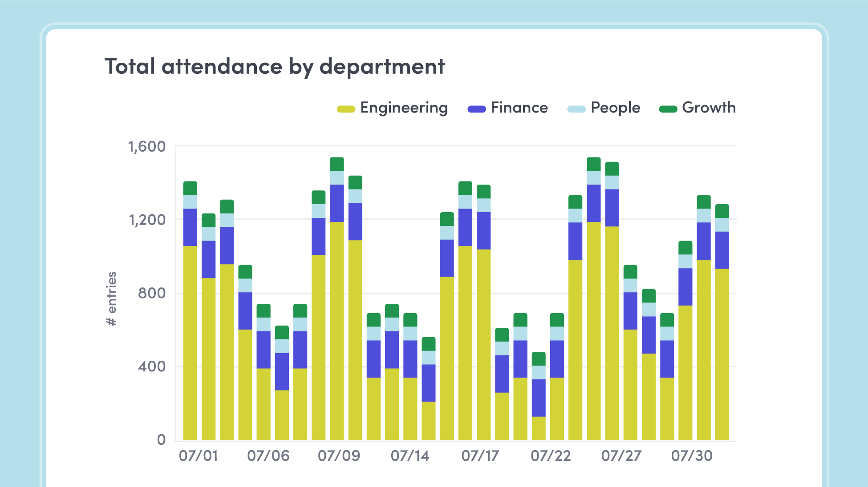
Task: Toggle the People legend label
Action: 615,108
